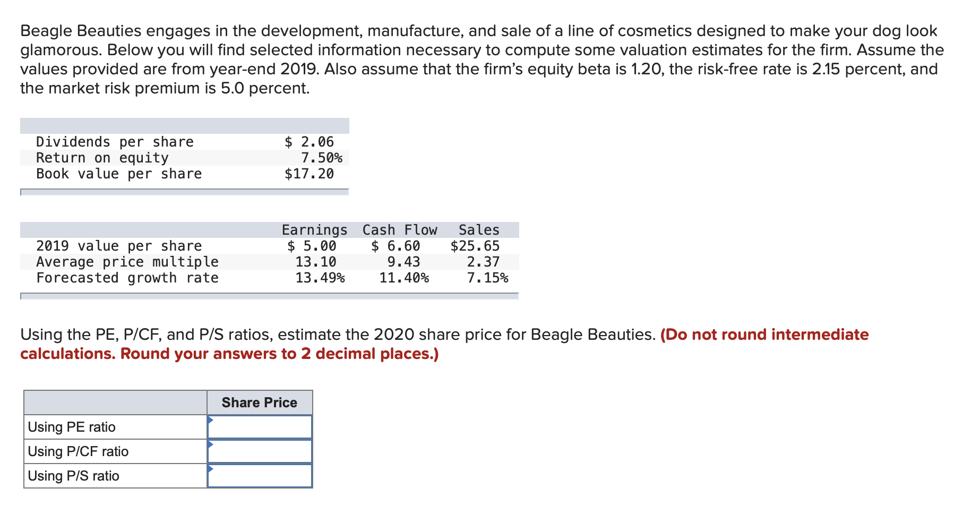Viewport: 980px width, 514px height.
Task: Select the $25.65 sales per share value
Action: [x=475, y=246]
